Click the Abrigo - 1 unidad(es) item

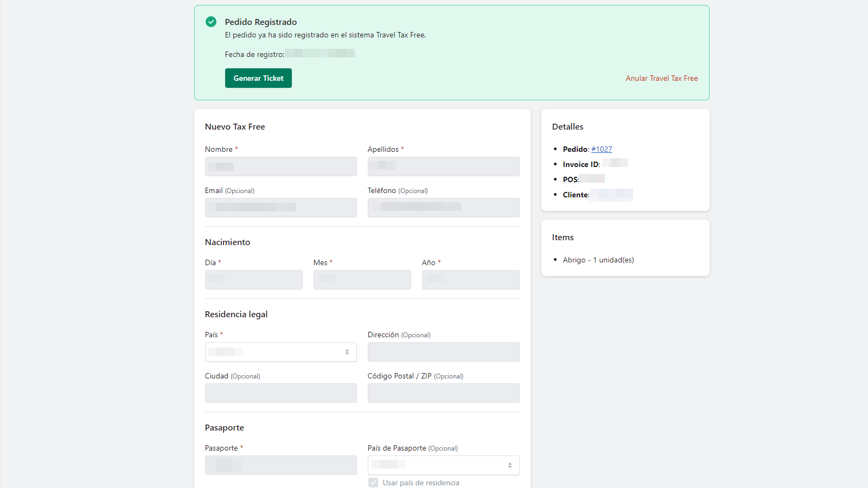click(598, 260)
